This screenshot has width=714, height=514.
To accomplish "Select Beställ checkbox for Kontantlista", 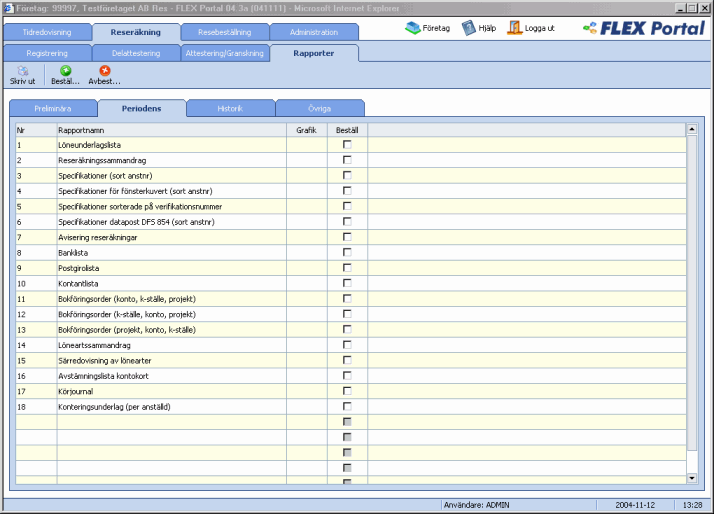I will (x=347, y=284).
